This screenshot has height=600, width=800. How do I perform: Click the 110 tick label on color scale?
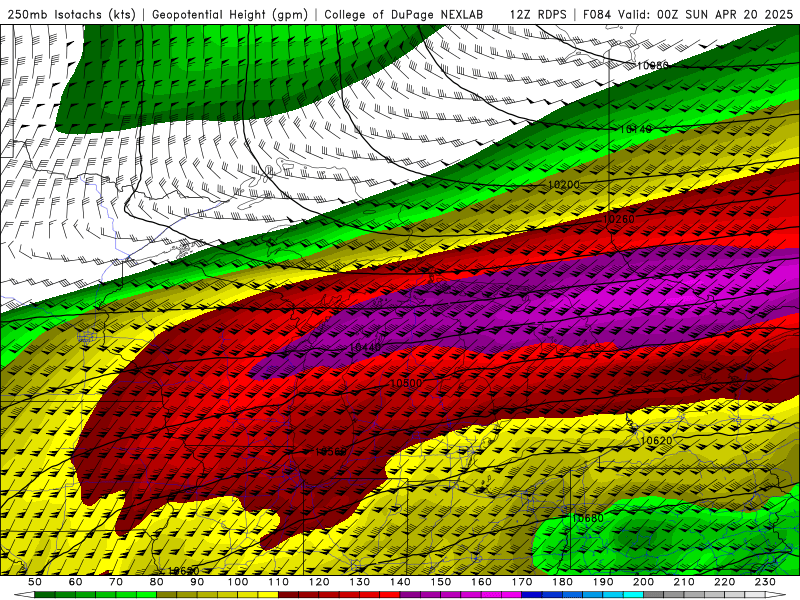[x=279, y=582]
